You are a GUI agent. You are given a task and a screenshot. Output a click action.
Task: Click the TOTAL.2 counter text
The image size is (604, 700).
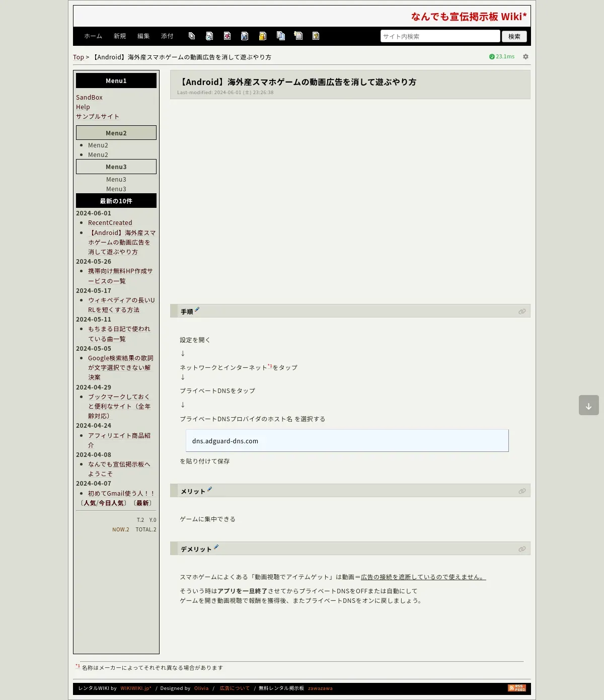[x=146, y=530]
